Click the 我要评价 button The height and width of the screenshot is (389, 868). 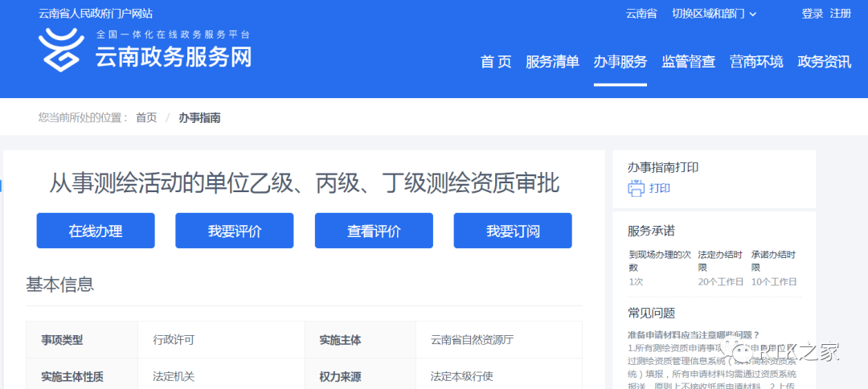[235, 231]
